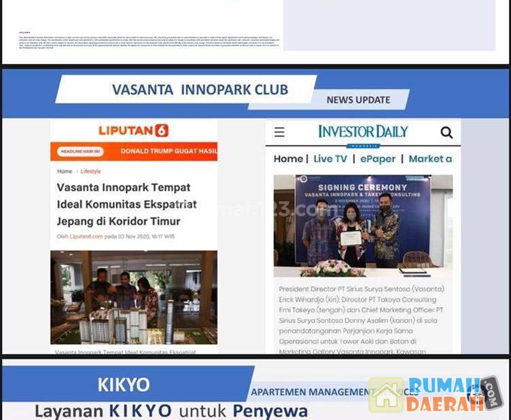Click the News Update label
511x420 pixels.
click(358, 100)
